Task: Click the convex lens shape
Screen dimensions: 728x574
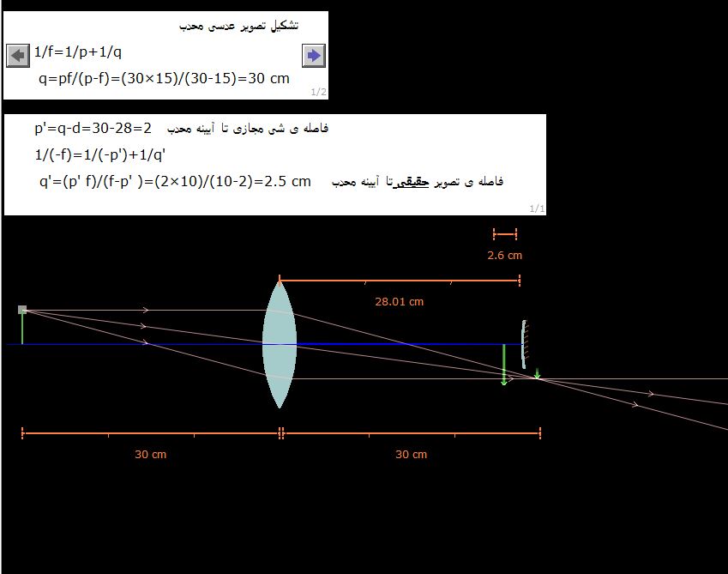Action: (280, 343)
